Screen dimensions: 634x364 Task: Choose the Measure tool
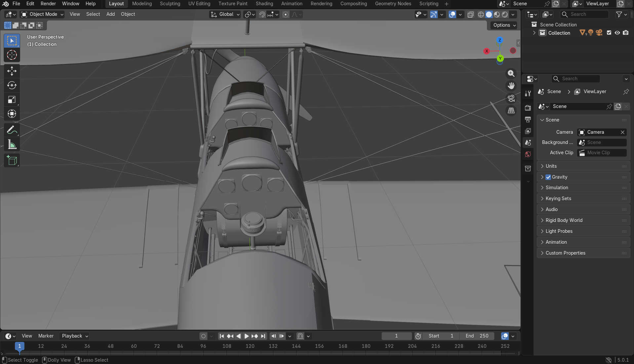(12, 144)
